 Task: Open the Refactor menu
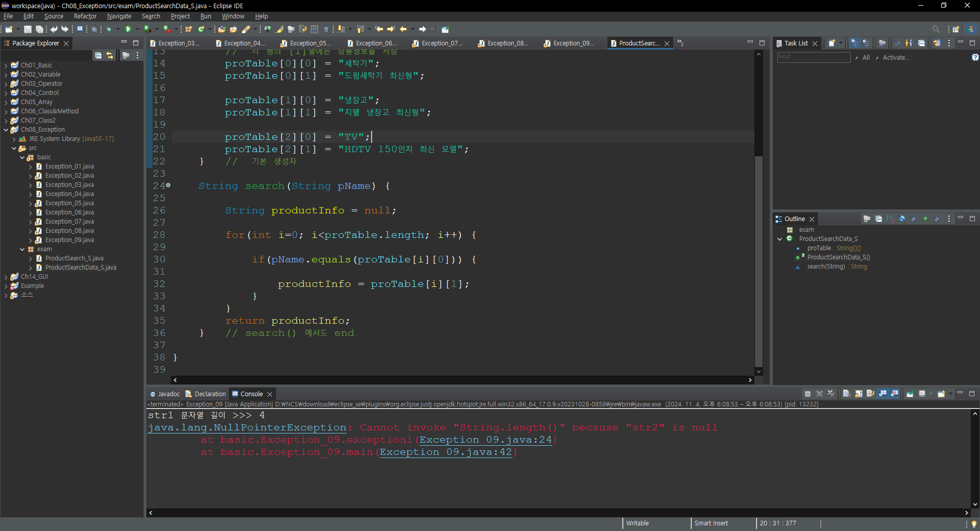[85, 16]
